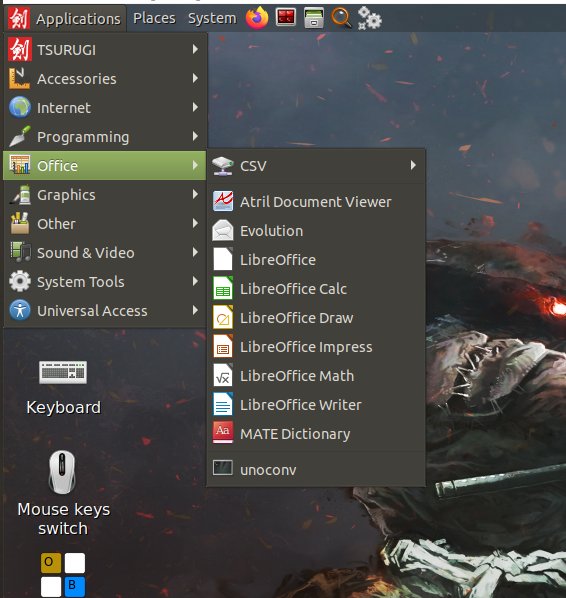
Task: Launch Atril Document Viewer entry
Action: coord(316,202)
